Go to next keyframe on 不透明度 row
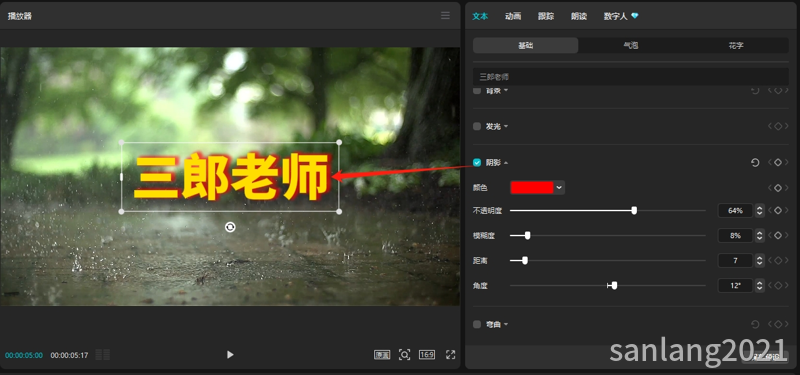 [x=786, y=210]
